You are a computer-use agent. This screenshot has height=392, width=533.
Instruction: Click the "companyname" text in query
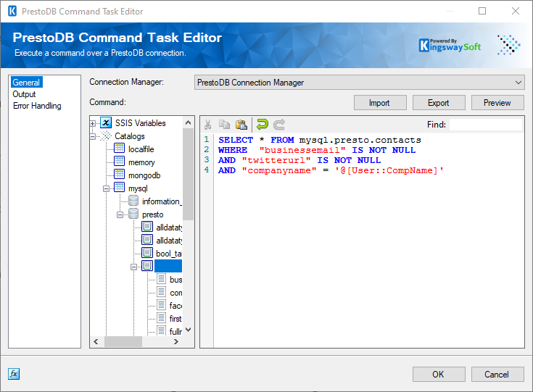(279, 170)
